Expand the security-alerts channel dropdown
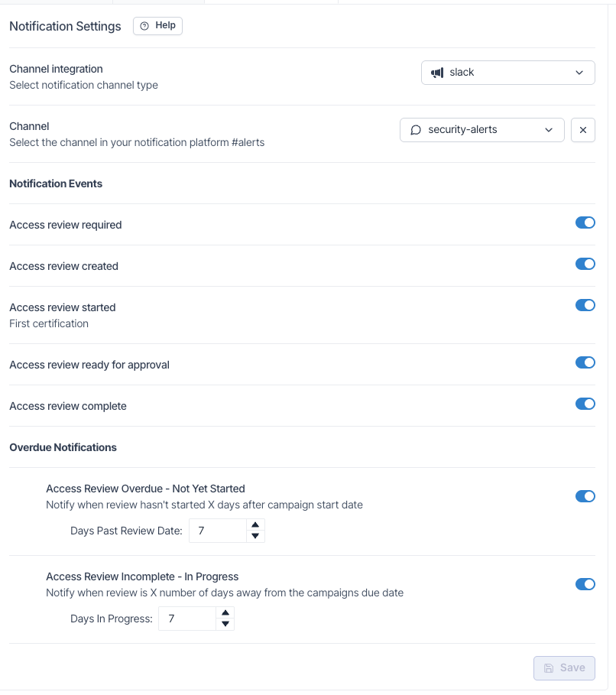Screen dimensions: 616x695 (x=482, y=130)
